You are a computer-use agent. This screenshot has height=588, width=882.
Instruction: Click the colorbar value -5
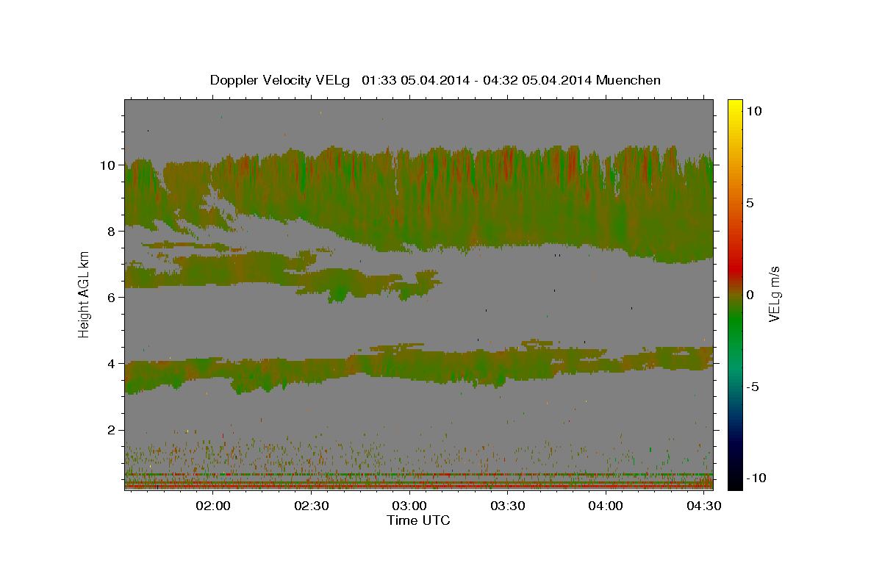(x=753, y=387)
